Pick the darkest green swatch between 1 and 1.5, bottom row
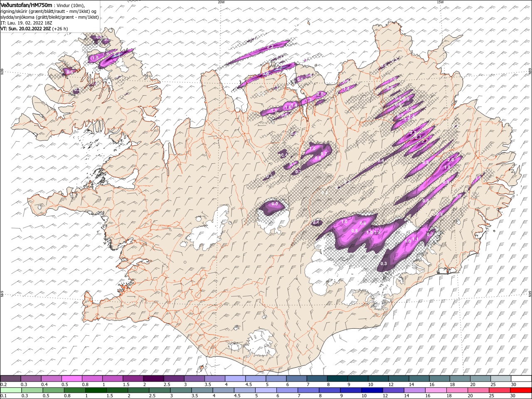The height and width of the screenshot is (399, 532). click(x=95, y=390)
